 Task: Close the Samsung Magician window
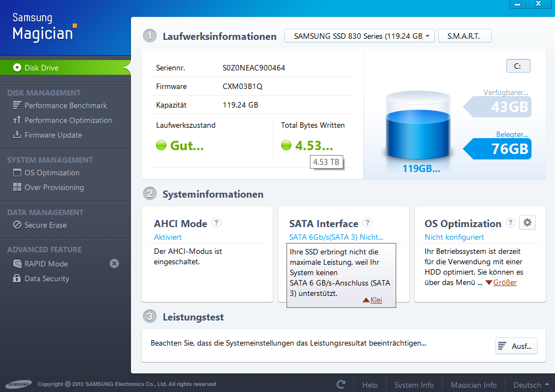click(x=538, y=4)
